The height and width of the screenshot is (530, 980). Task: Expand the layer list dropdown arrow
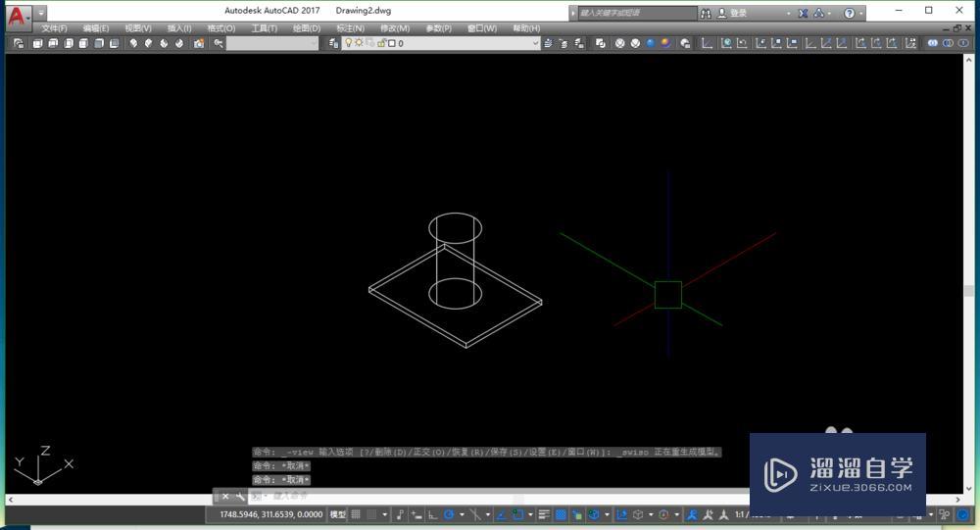(x=536, y=43)
